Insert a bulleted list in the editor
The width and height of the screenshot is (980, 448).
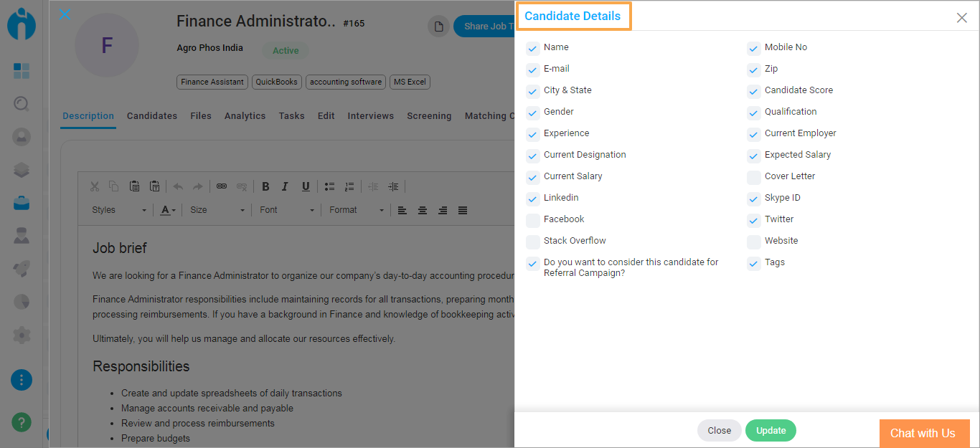329,186
